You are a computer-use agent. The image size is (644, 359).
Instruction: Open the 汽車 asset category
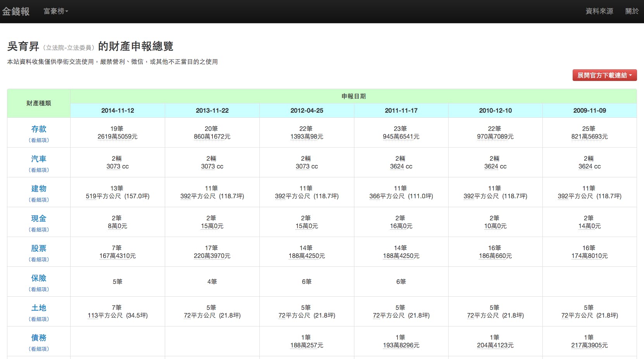[38, 159]
